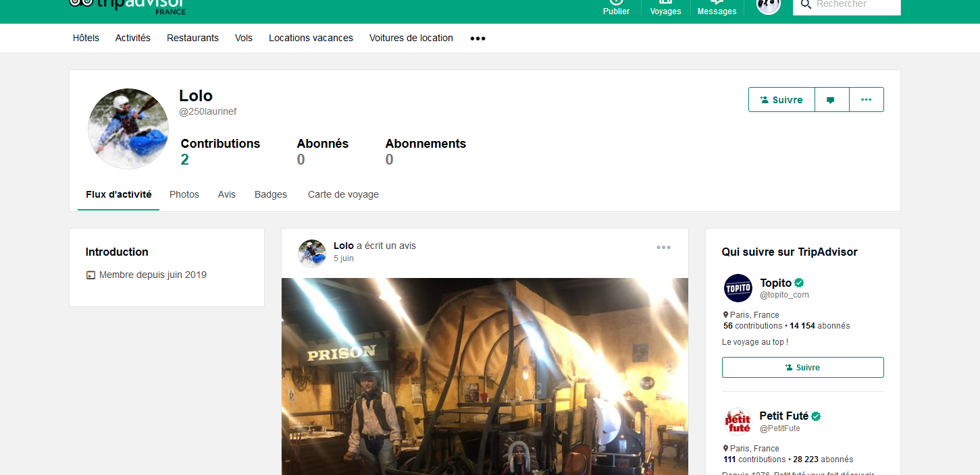Open Messages in the header
980x475 pixels.
click(x=717, y=7)
